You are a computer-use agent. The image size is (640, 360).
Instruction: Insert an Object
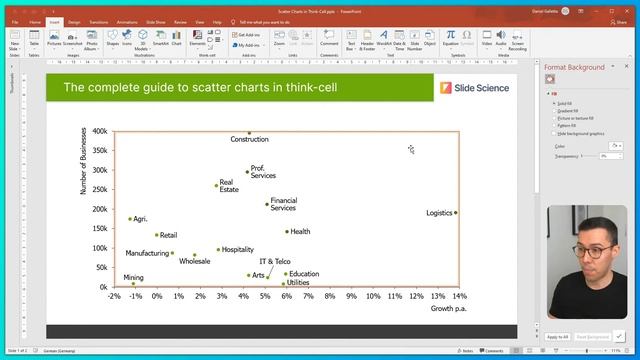click(x=429, y=38)
